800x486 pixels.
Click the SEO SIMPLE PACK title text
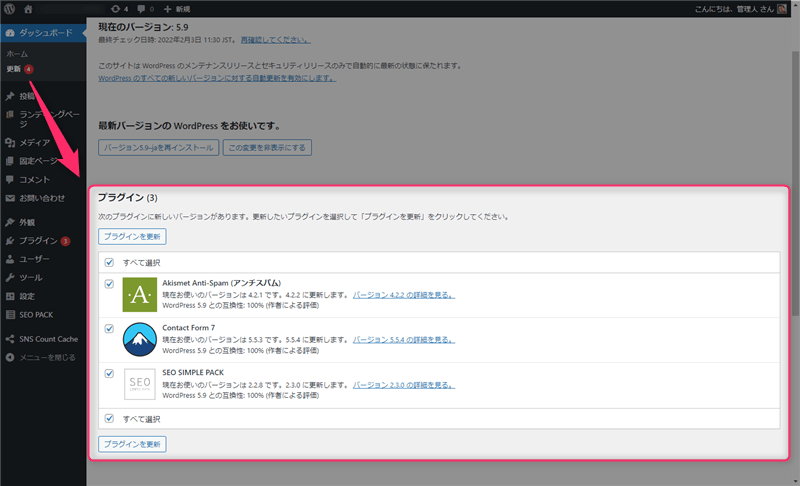pos(193,373)
